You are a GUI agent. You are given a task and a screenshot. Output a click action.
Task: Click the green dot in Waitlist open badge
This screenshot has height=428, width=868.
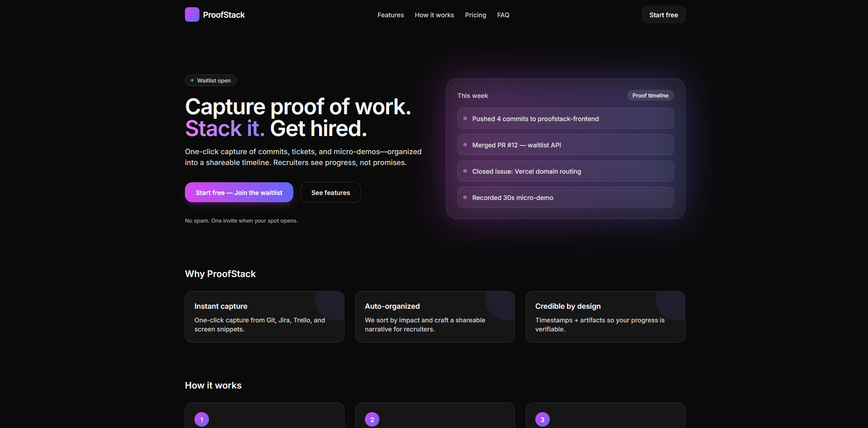coord(193,80)
